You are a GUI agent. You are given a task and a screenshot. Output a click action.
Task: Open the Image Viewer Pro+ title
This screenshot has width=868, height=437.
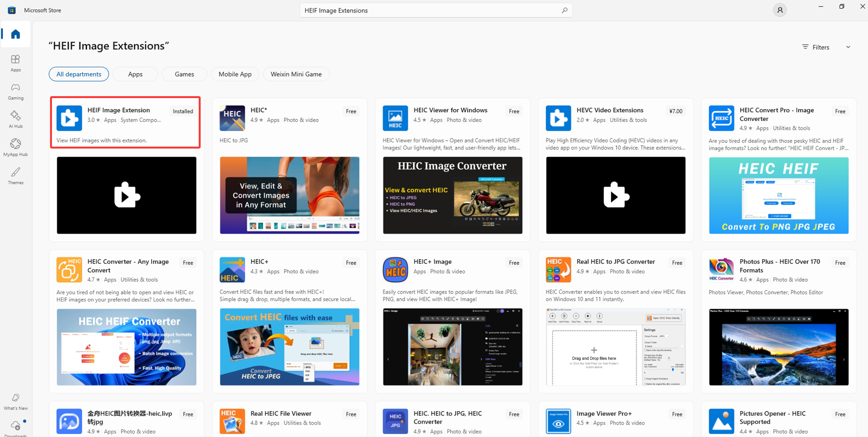click(604, 413)
